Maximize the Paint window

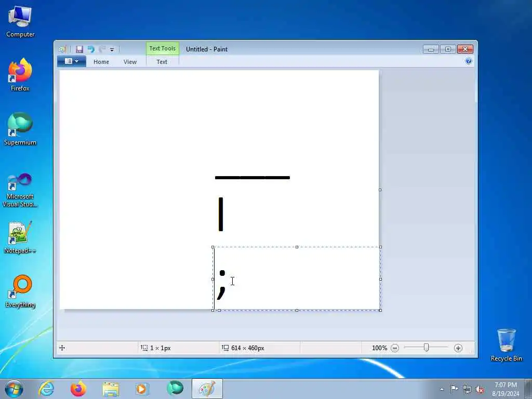pos(448,49)
